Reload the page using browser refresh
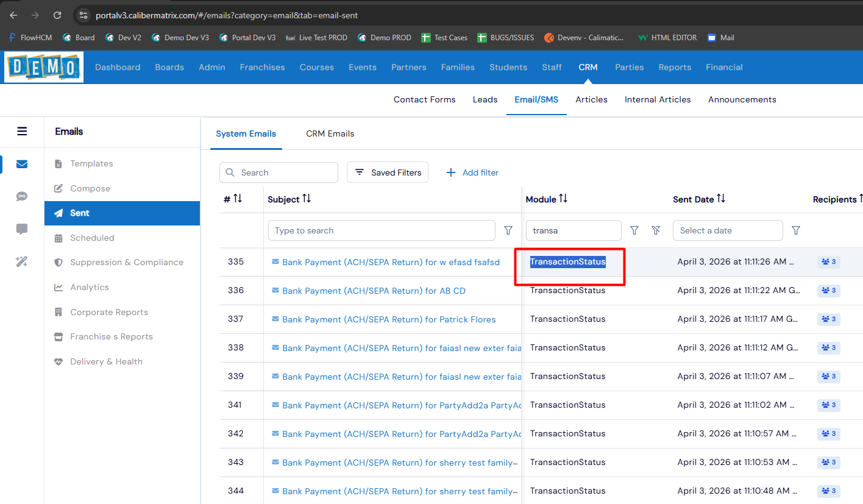The image size is (863, 504). pos(57,15)
